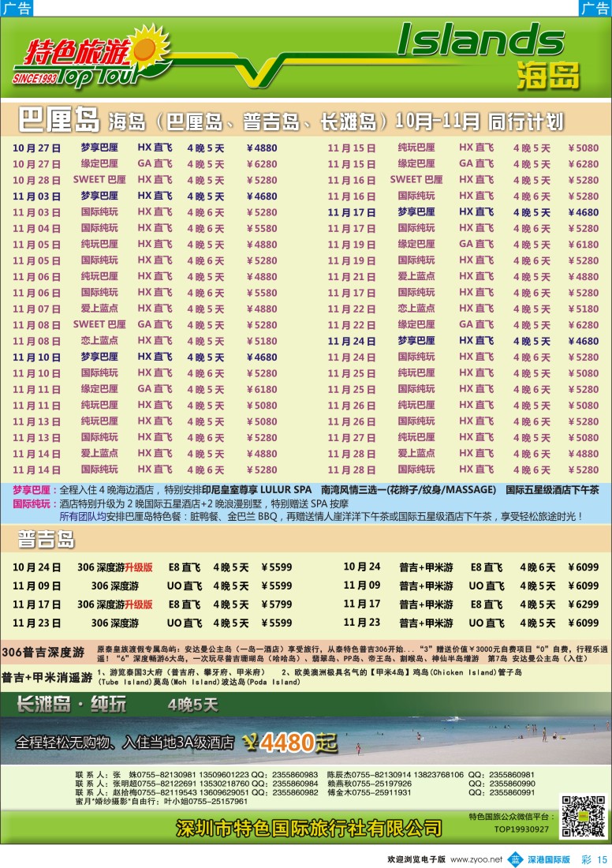Click contact 张明超 phone line
Image resolution: width=612 pixels, height=868 pixels.
coord(196,784)
